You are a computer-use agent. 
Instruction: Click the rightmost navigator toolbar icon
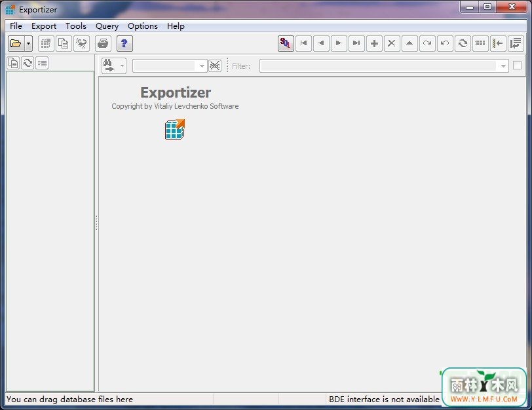(516, 43)
